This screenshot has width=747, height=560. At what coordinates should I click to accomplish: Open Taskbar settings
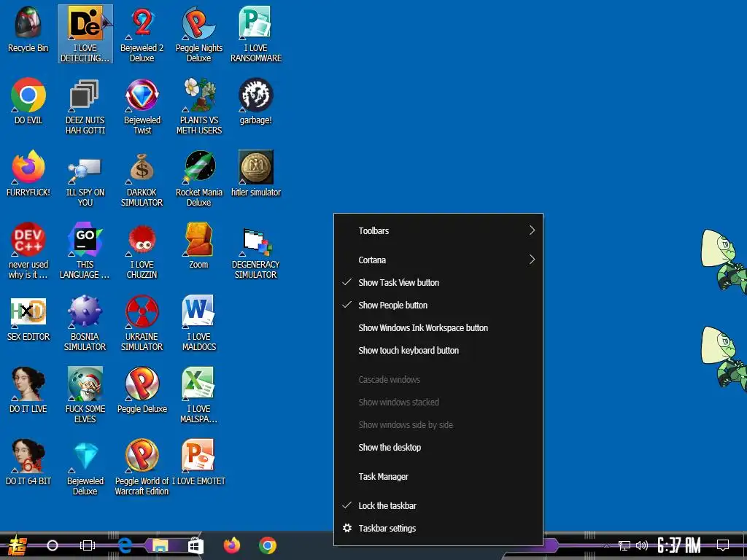point(438,528)
